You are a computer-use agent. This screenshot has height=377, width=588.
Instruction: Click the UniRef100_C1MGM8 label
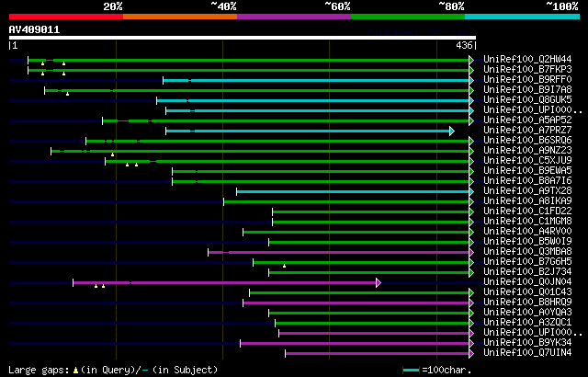527,222
